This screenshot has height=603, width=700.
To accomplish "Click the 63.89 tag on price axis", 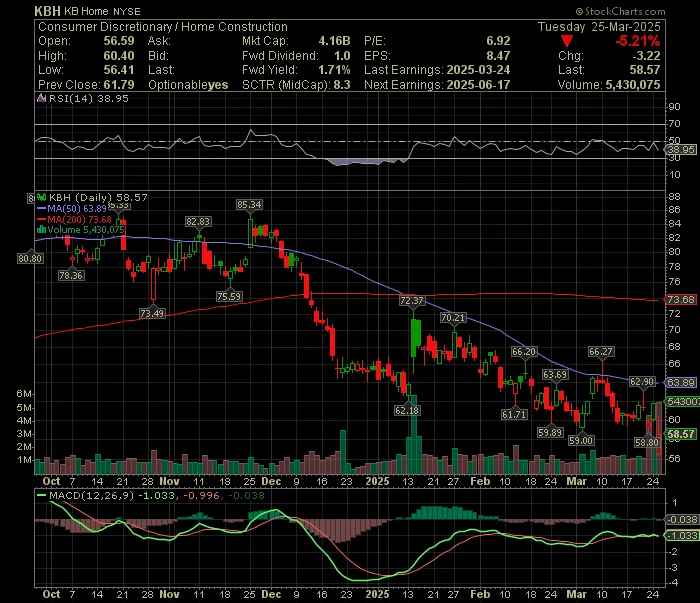I will coord(681,383).
